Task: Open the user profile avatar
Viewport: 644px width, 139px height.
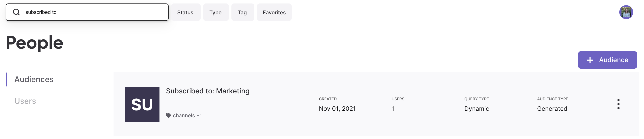Action: (x=626, y=12)
